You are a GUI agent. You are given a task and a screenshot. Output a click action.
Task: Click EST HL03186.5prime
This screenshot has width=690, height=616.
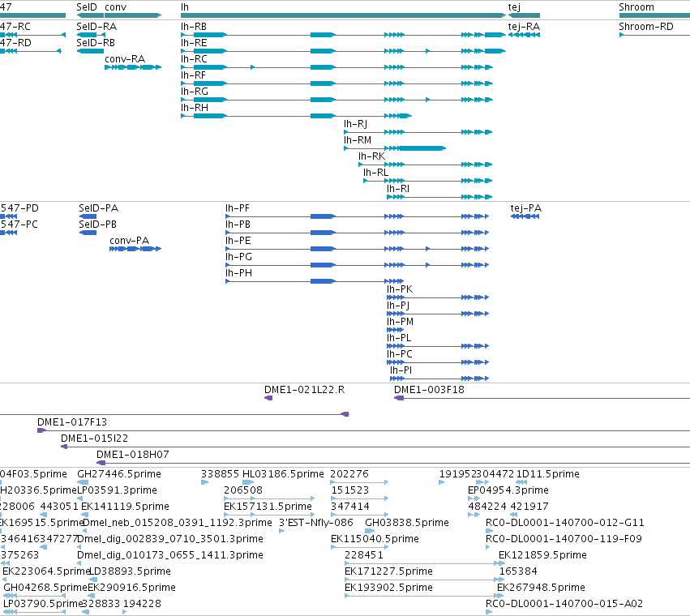(283, 474)
